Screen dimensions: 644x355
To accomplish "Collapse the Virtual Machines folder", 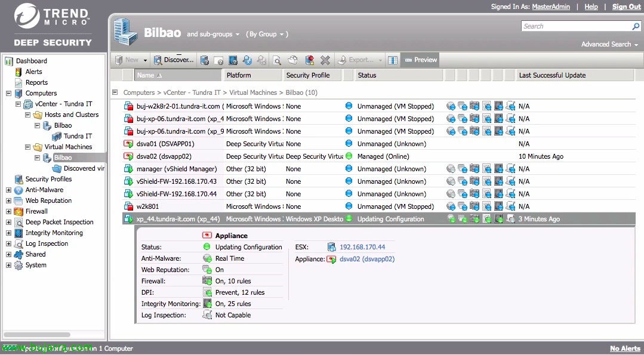I will pyautogui.click(x=27, y=147).
